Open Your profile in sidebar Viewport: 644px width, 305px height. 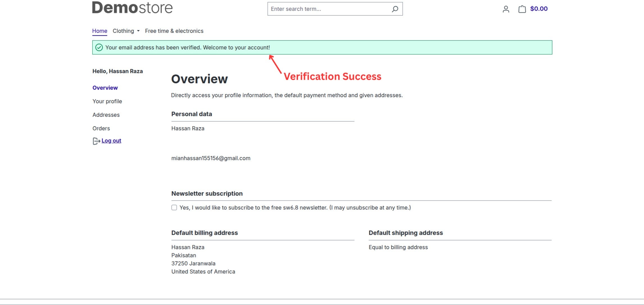107,101
